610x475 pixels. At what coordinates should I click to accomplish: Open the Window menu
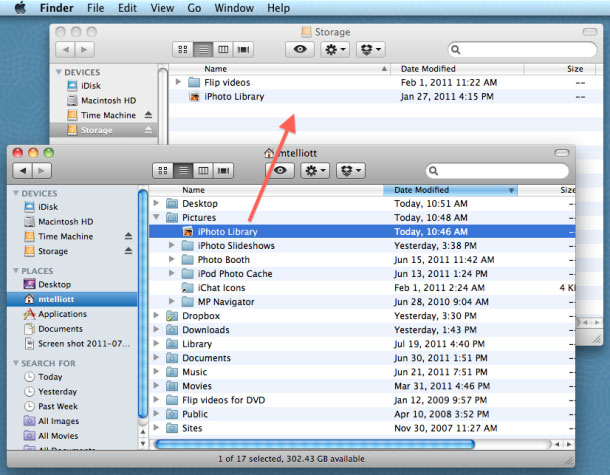click(234, 8)
